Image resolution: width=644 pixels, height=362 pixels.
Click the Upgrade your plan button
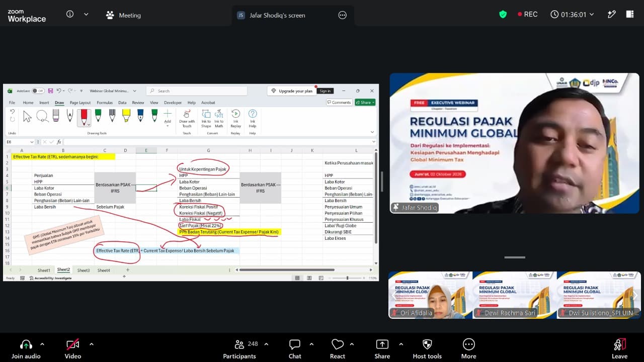tap(292, 91)
